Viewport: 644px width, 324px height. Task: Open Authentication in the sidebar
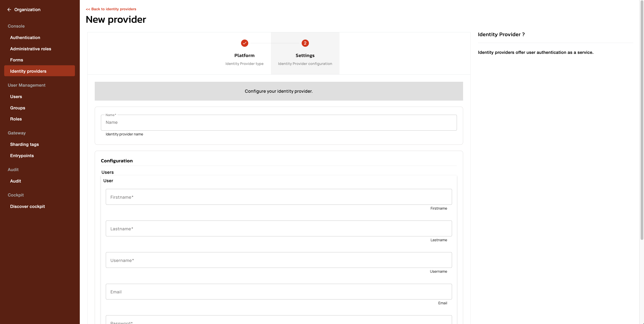(x=25, y=38)
